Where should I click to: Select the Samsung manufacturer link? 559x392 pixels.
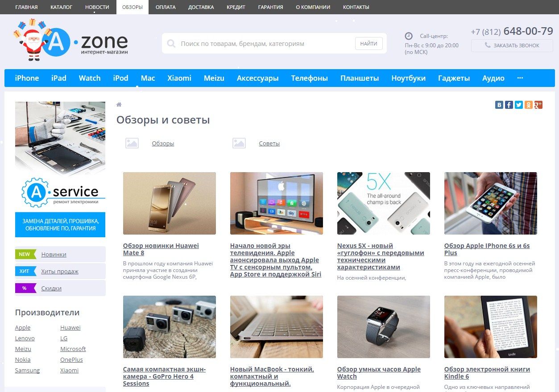(x=27, y=370)
